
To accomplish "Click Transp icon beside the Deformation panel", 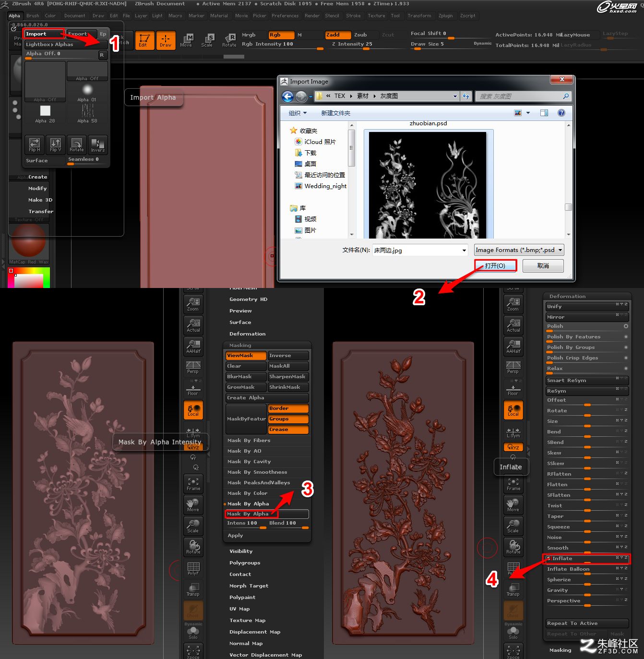I will coord(513,589).
